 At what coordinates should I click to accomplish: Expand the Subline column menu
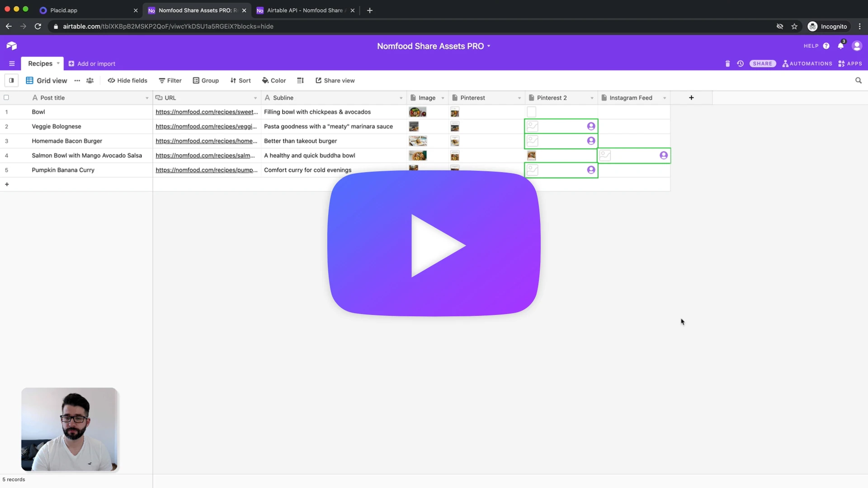(x=401, y=98)
